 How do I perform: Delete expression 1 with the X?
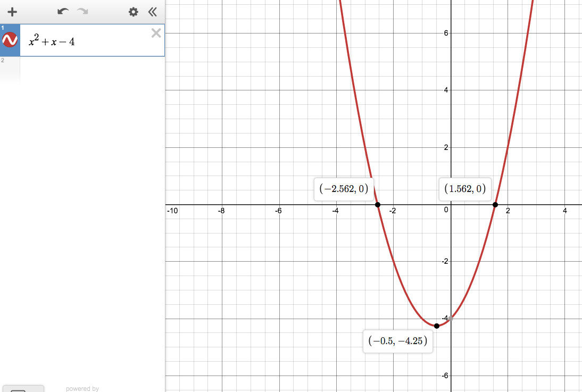click(x=156, y=33)
